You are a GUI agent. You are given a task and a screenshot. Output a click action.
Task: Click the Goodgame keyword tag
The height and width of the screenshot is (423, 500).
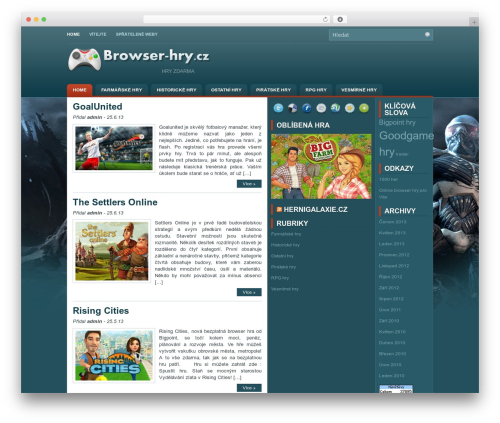coord(406,136)
